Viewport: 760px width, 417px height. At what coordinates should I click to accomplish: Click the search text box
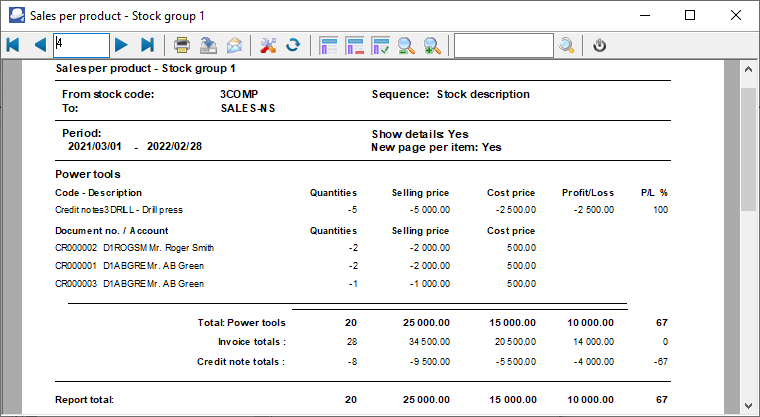[503, 45]
